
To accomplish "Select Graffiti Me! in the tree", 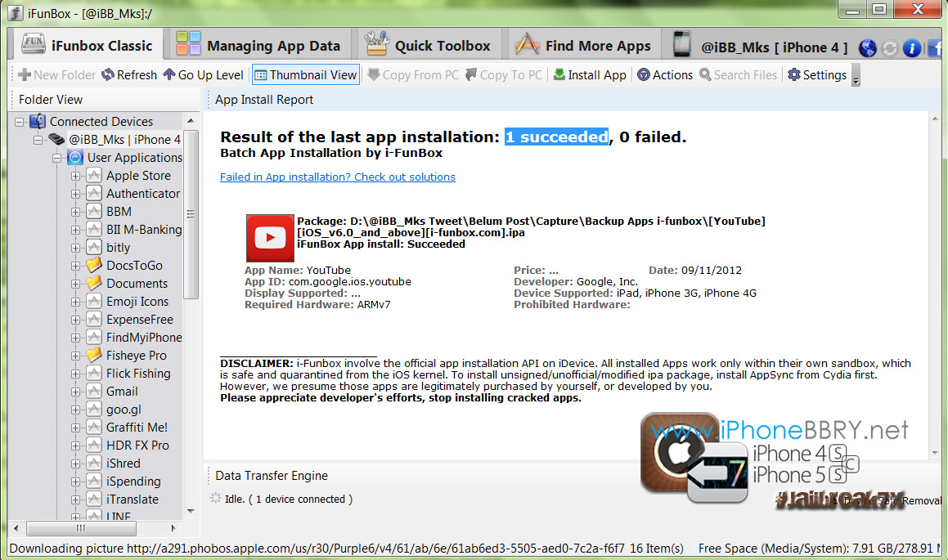I will click(x=137, y=428).
